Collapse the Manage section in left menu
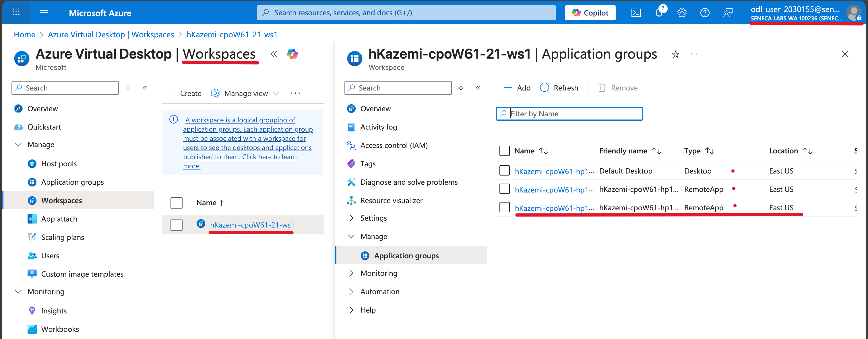The height and width of the screenshot is (339, 868). [x=19, y=145]
